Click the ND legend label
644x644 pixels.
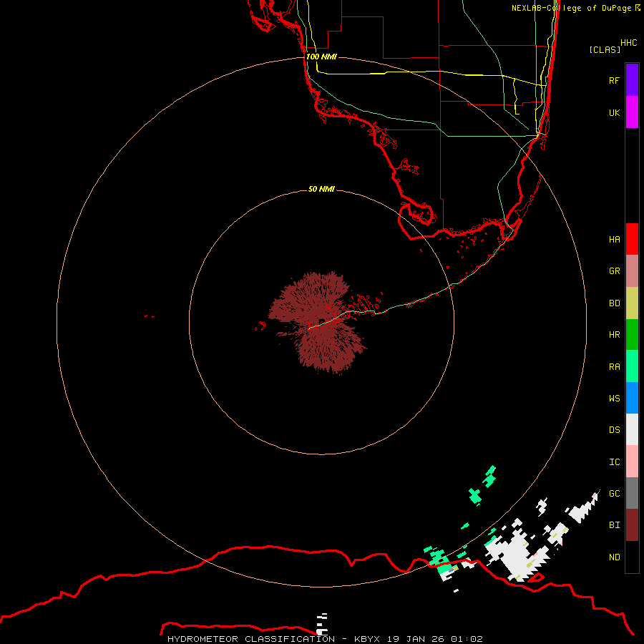point(614,557)
